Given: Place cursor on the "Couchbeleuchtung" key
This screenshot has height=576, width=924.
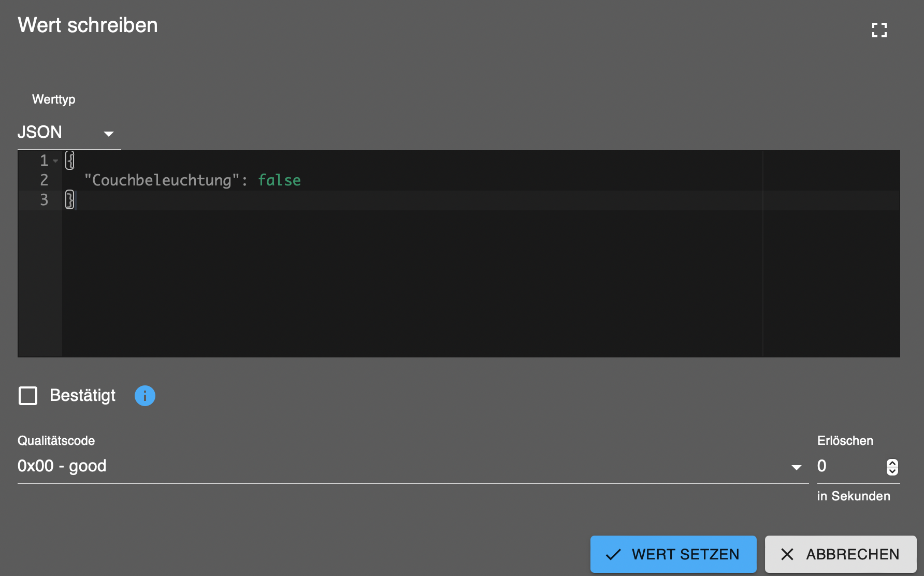Looking at the screenshot, I should point(162,180).
